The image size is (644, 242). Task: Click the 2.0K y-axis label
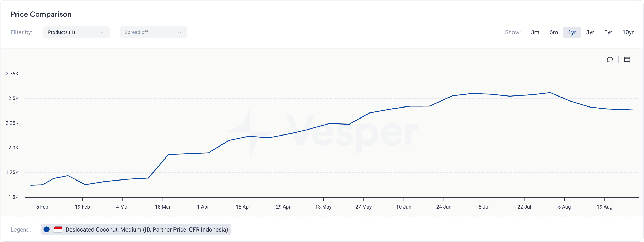(x=13, y=148)
